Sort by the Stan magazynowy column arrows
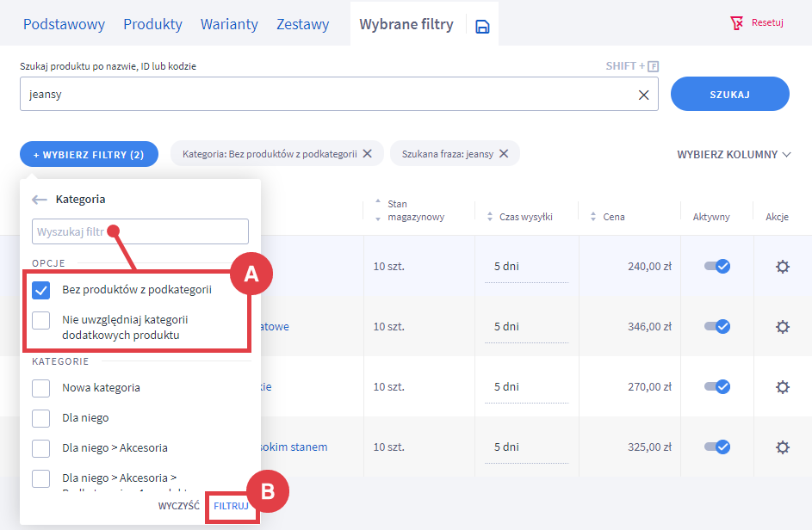812x530 pixels. pos(377,210)
